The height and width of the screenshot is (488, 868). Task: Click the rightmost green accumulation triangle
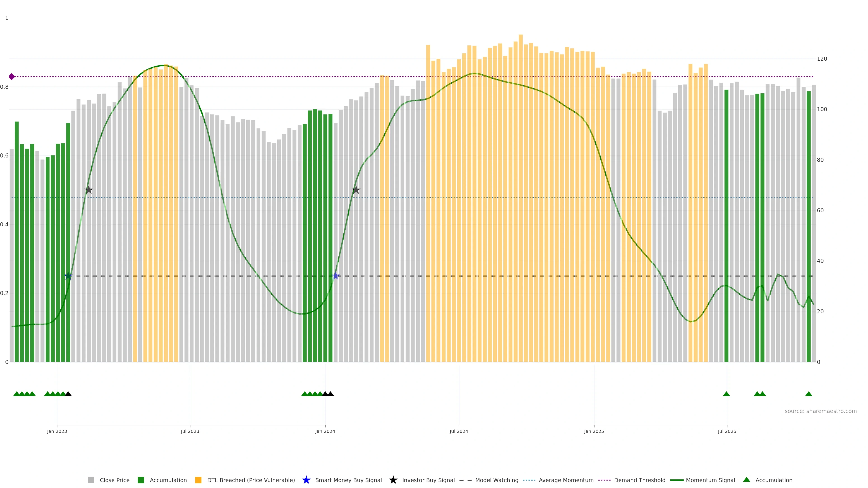808,394
